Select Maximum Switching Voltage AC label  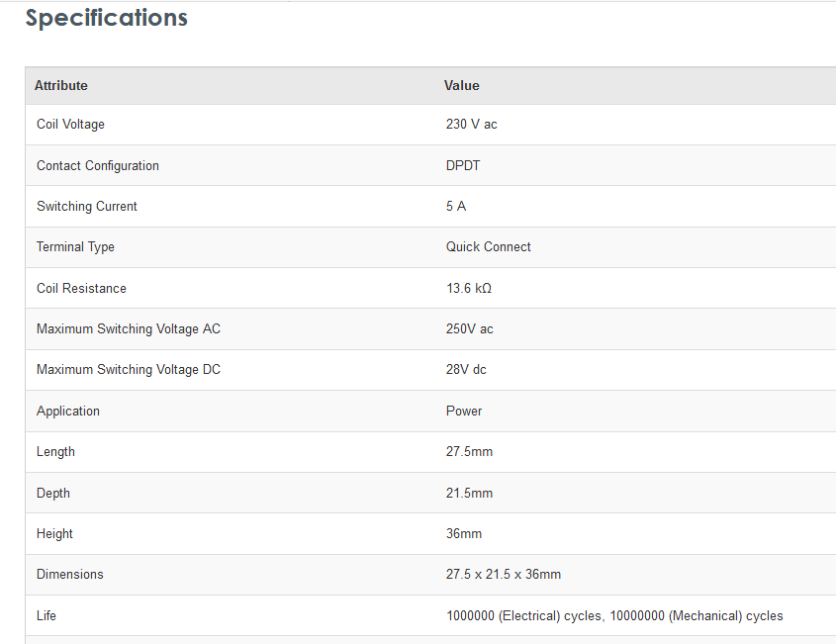128,329
